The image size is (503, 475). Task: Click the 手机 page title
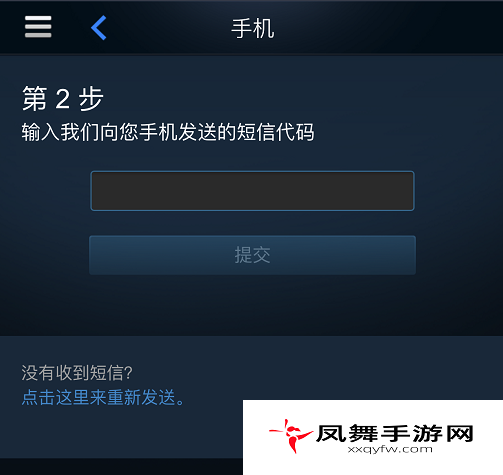pyautogui.click(x=253, y=29)
